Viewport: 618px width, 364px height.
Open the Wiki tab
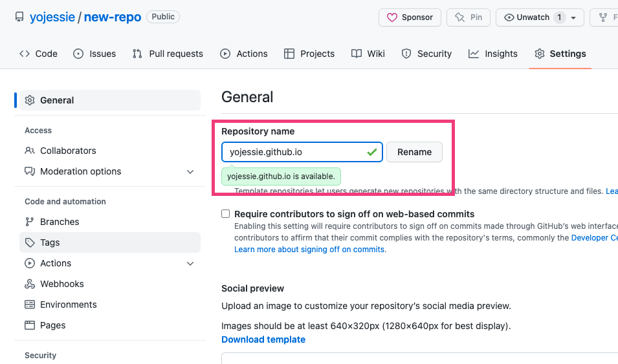click(368, 54)
